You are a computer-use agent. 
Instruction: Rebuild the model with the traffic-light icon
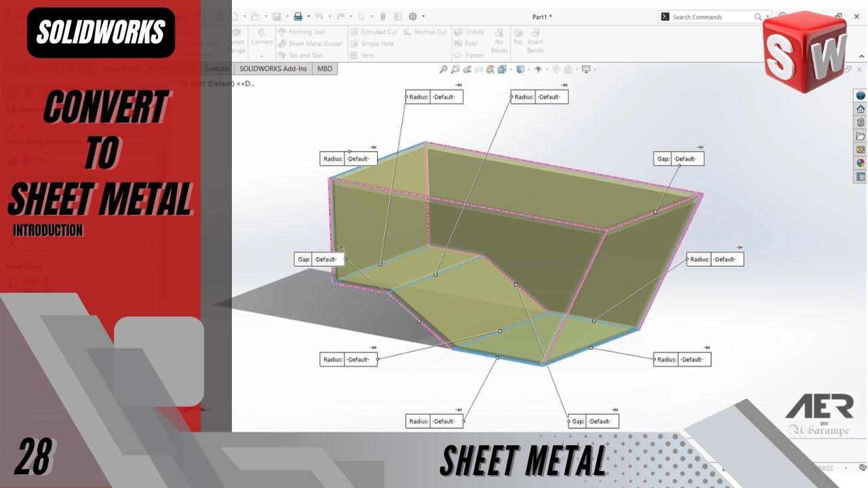(382, 16)
